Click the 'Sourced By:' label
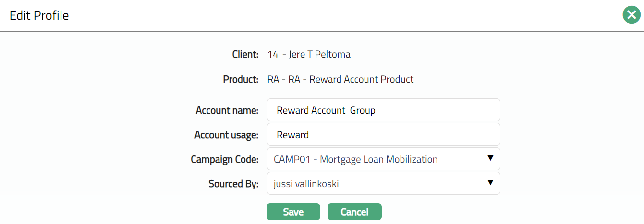Screen dimensions: 644x224 (x=233, y=184)
